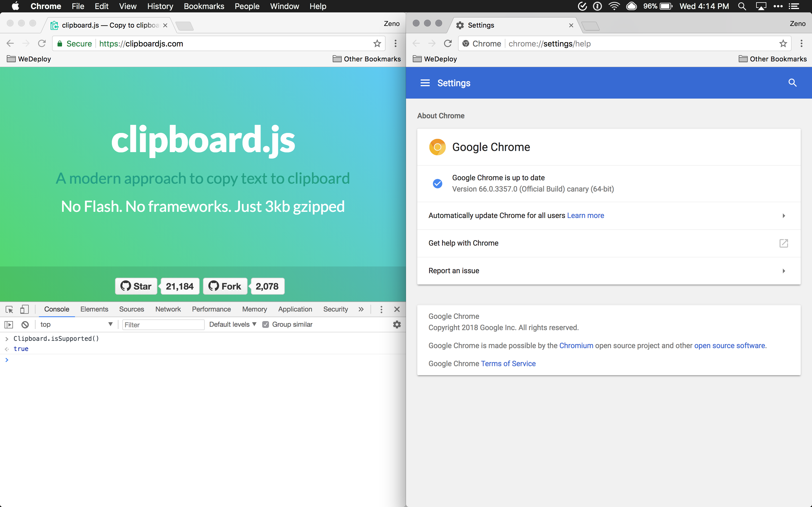Open the History menu in the menu bar
The height and width of the screenshot is (507, 812).
160,6
